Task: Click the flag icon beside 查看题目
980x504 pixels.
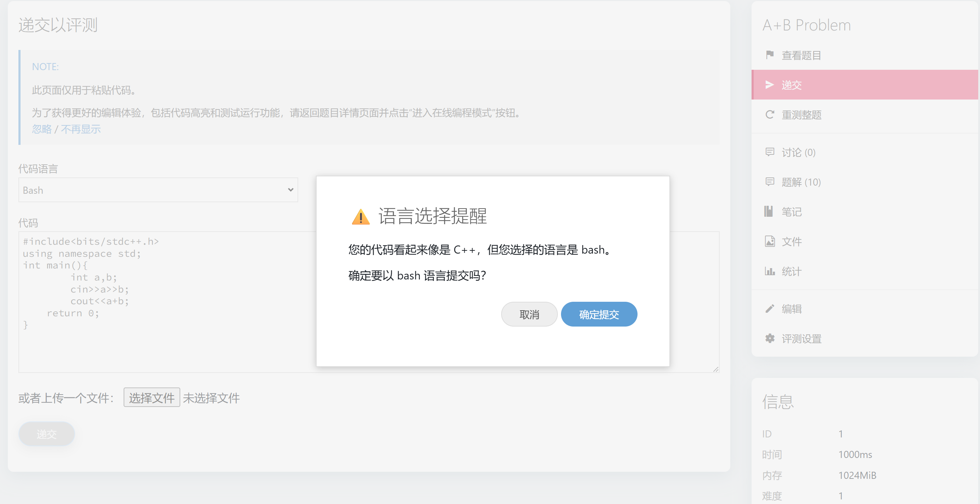Action: 770,55
